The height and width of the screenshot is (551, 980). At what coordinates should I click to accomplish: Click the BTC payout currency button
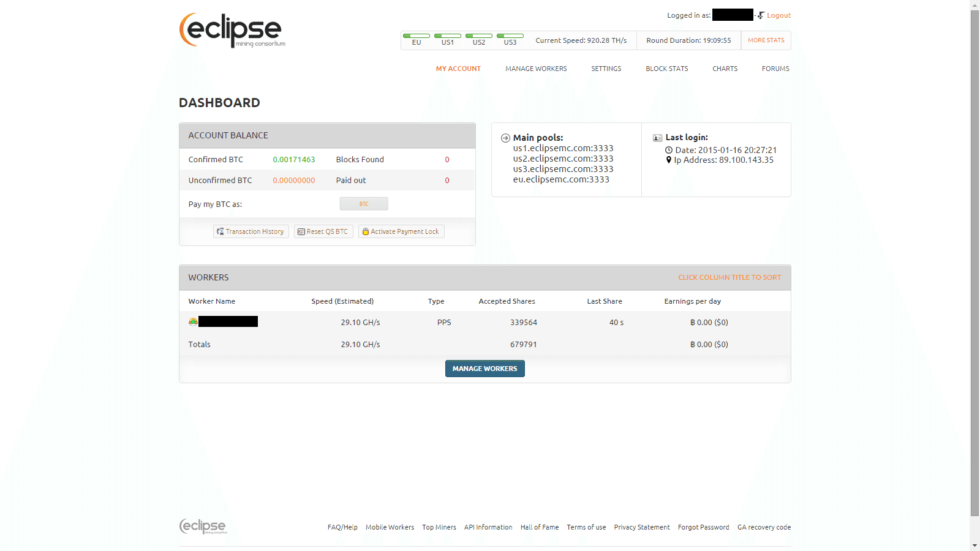[x=364, y=204]
